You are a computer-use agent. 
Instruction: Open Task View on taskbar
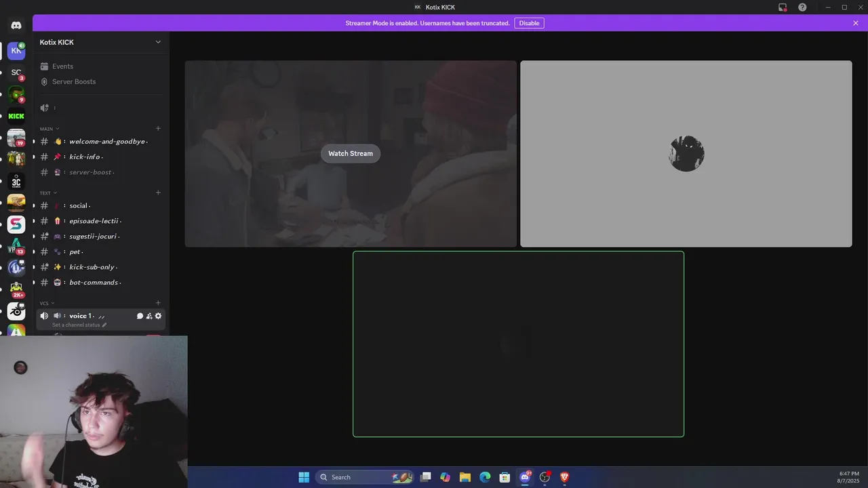tap(426, 477)
